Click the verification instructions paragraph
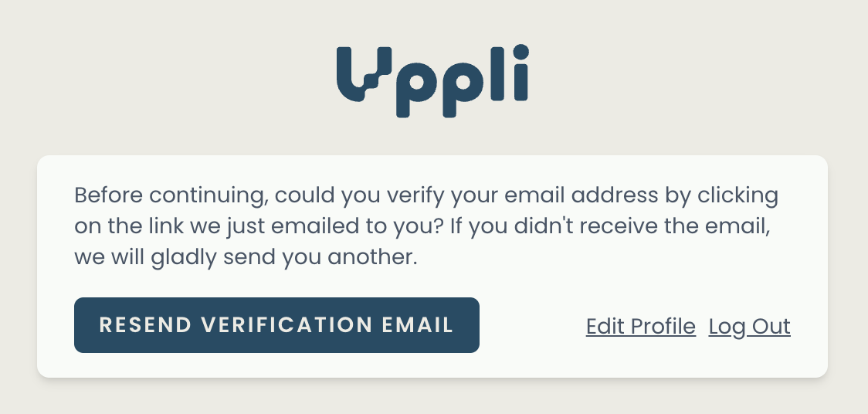The width and height of the screenshot is (868, 414). 426,226
